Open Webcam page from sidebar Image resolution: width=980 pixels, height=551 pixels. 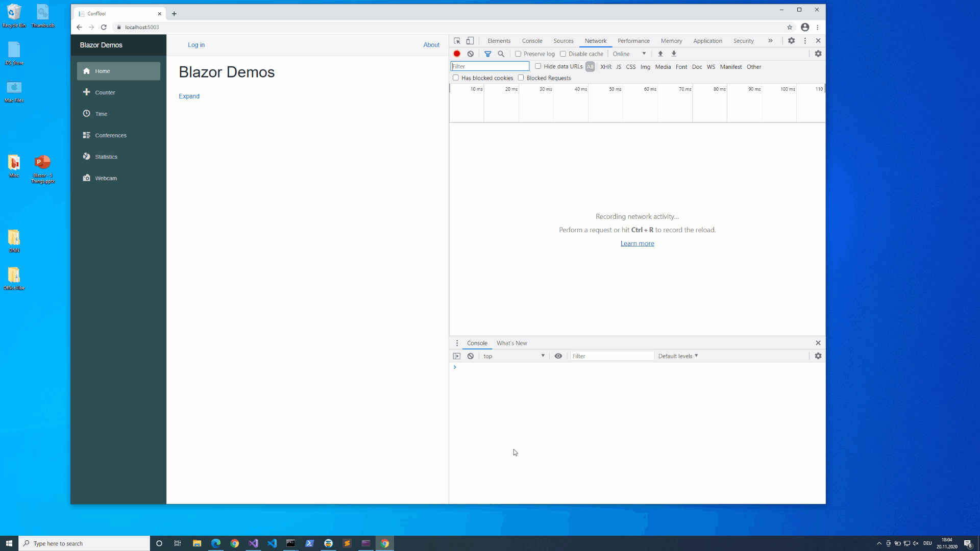click(x=106, y=178)
